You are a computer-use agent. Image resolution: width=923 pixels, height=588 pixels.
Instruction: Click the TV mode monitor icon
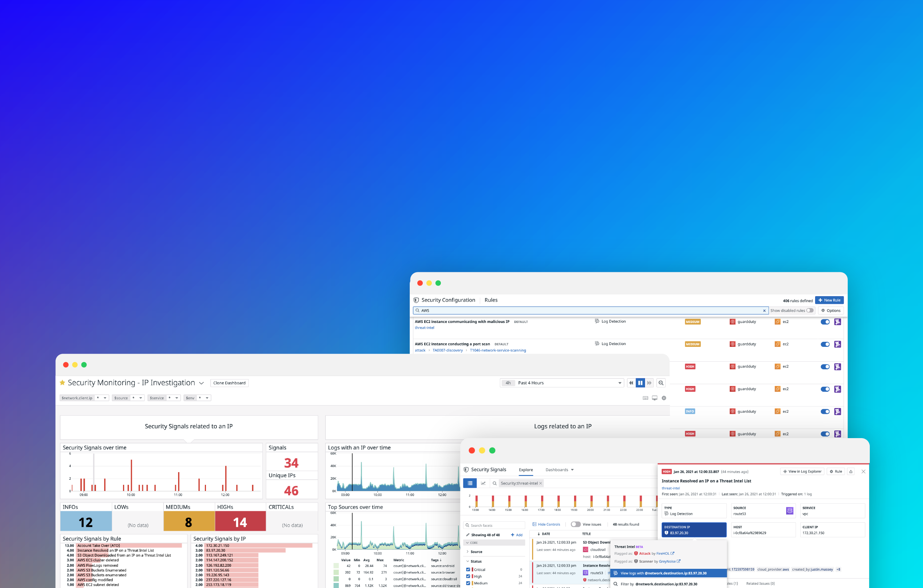(655, 398)
